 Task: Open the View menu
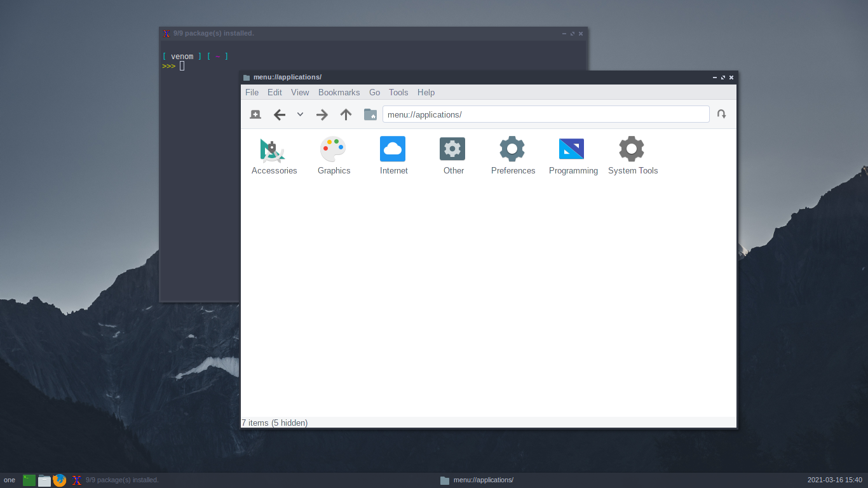300,92
